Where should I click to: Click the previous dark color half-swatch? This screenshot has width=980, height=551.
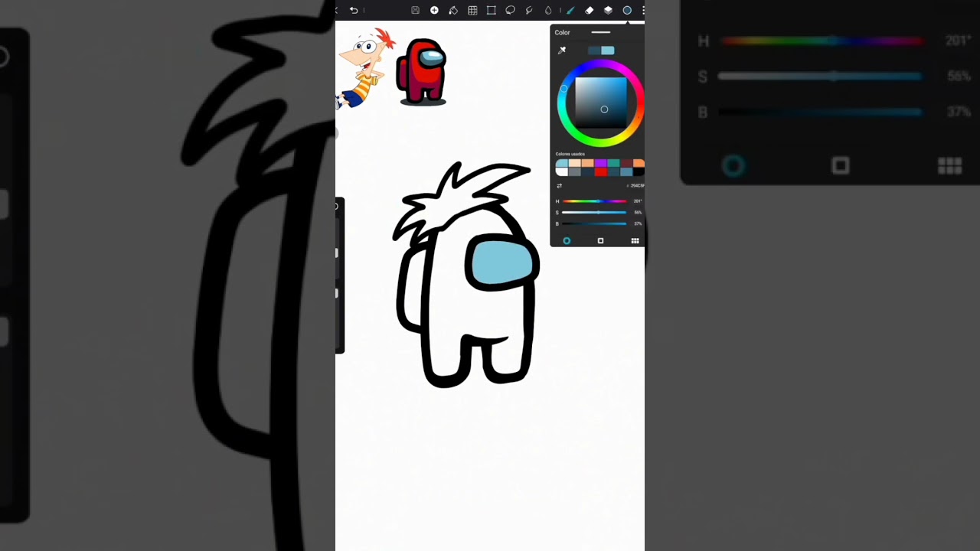(x=594, y=51)
